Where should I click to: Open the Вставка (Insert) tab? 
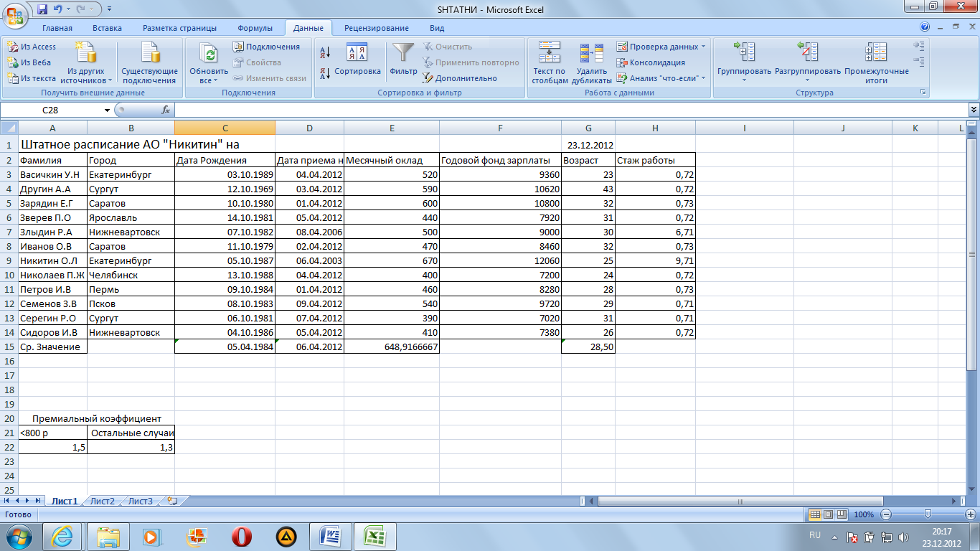(107, 28)
